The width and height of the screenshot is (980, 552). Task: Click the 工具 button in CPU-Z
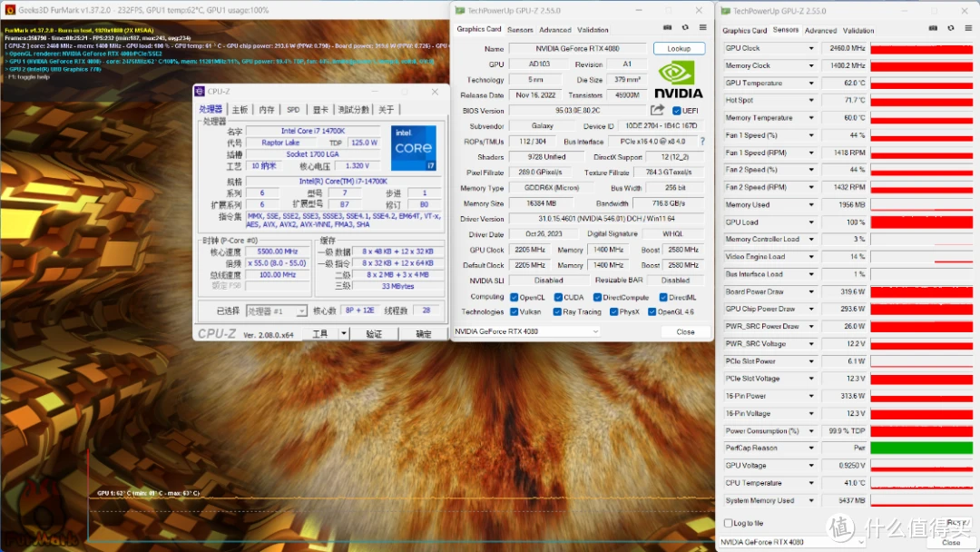point(320,334)
